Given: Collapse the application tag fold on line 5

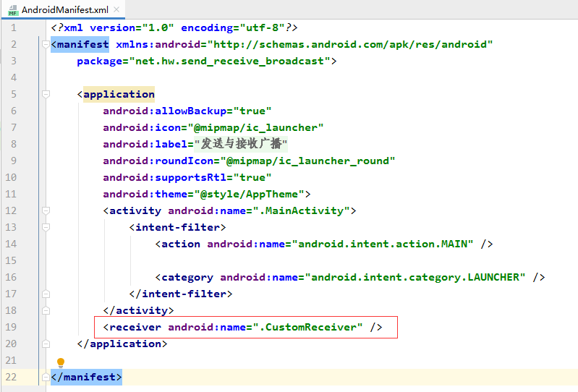Looking at the screenshot, I should pos(46,94).
